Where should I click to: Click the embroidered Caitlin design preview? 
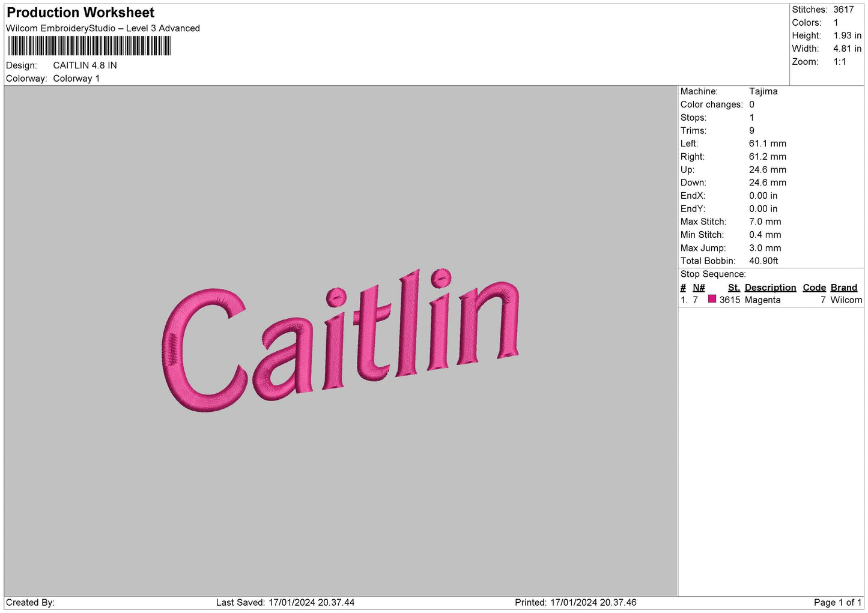coord(340,340)
